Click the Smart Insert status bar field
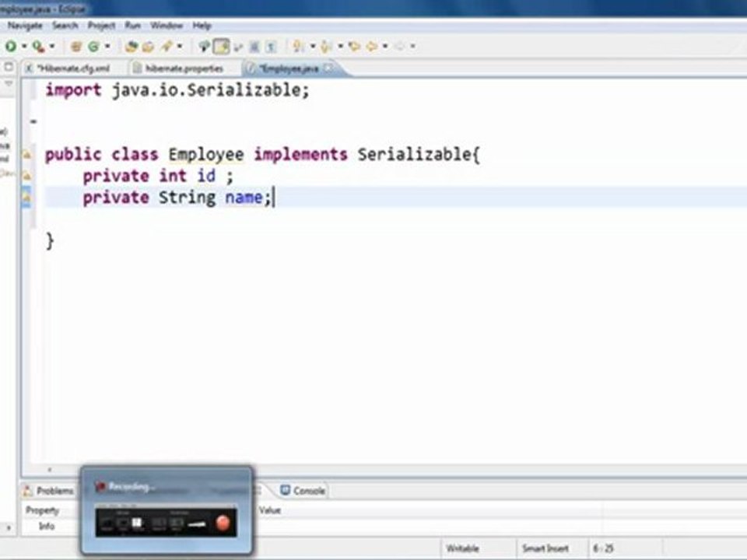This screenshot has width=747, height=560. (x=545, y=548)
